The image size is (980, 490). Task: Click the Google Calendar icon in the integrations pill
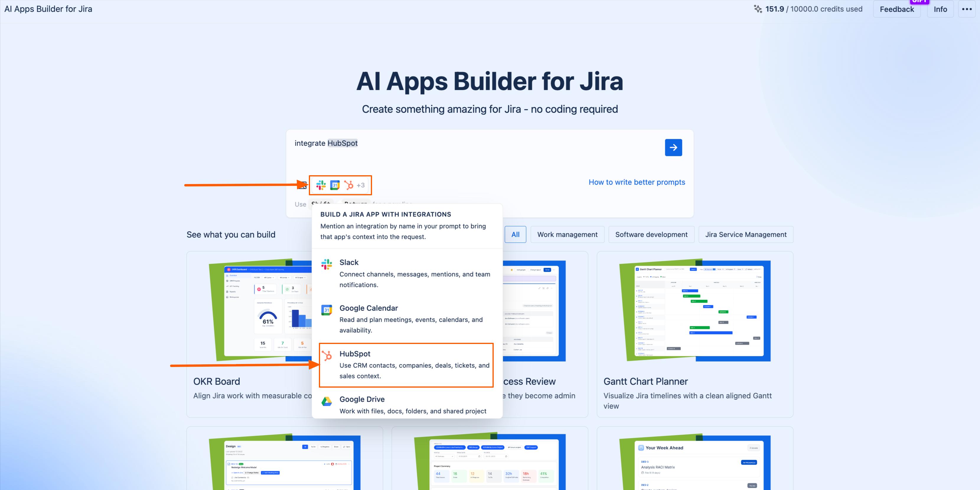point(335,185)
